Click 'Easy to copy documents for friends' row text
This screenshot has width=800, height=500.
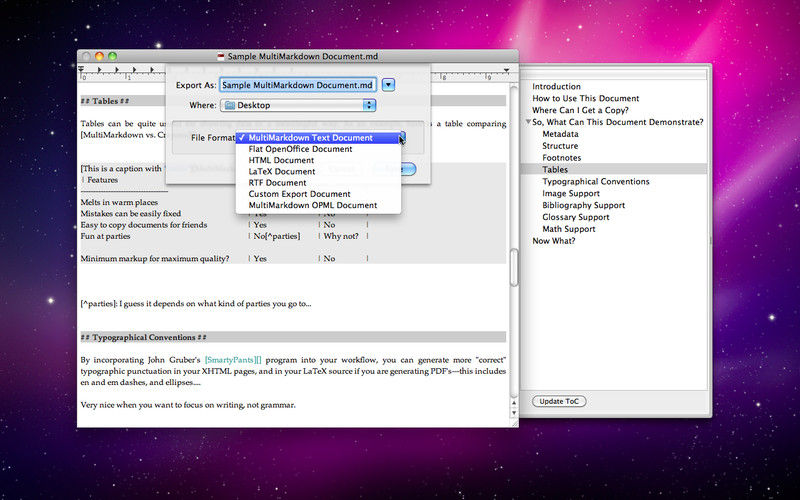(x=144, y=225)
